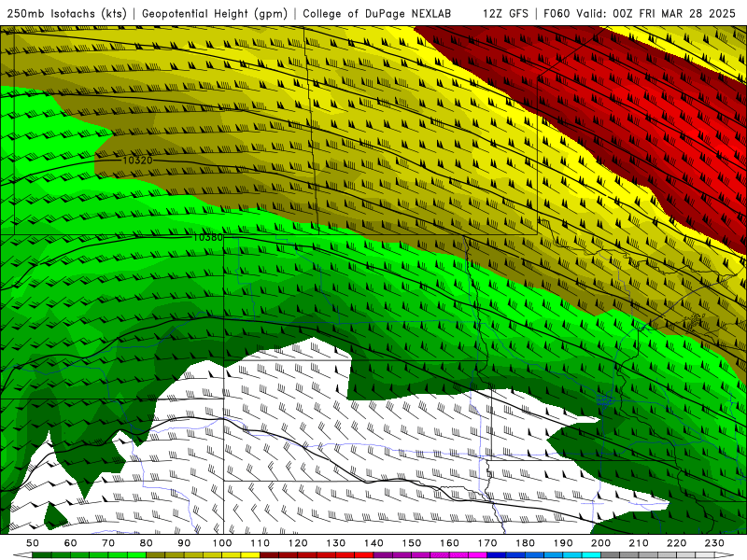Click the 'Valid: 00Z FRI MAR 28 2025' text
The image size is (747, 560).
(656, 13)
